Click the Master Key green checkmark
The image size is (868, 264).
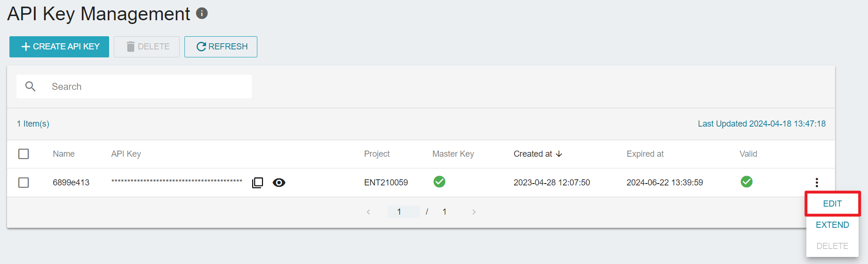(439, 182)
